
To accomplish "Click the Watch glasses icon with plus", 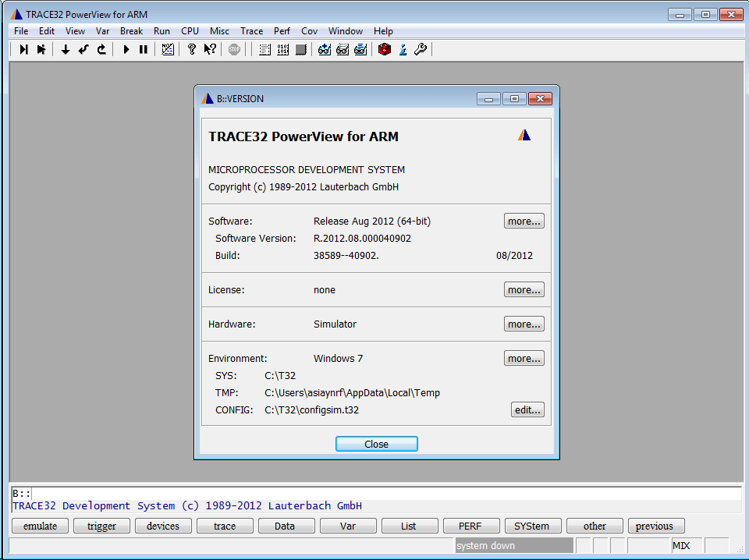I will point(325,49).
